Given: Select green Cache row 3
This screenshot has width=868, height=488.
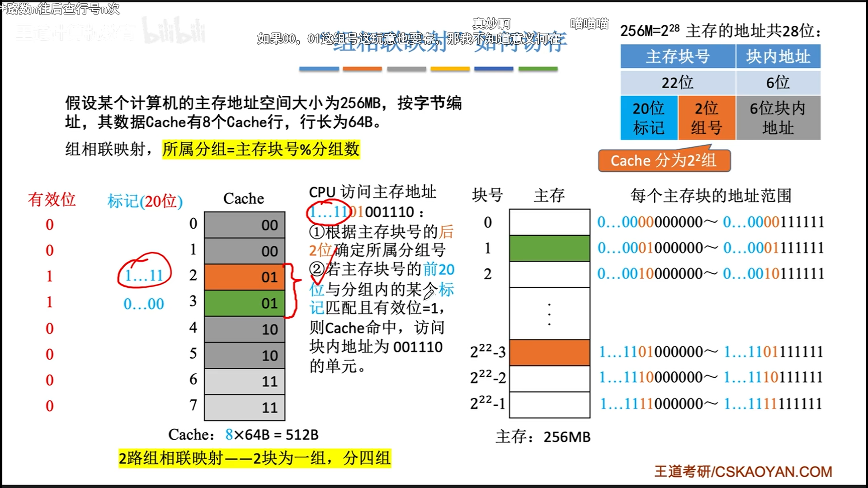Looking at the screenshot, I should point(244,303).
